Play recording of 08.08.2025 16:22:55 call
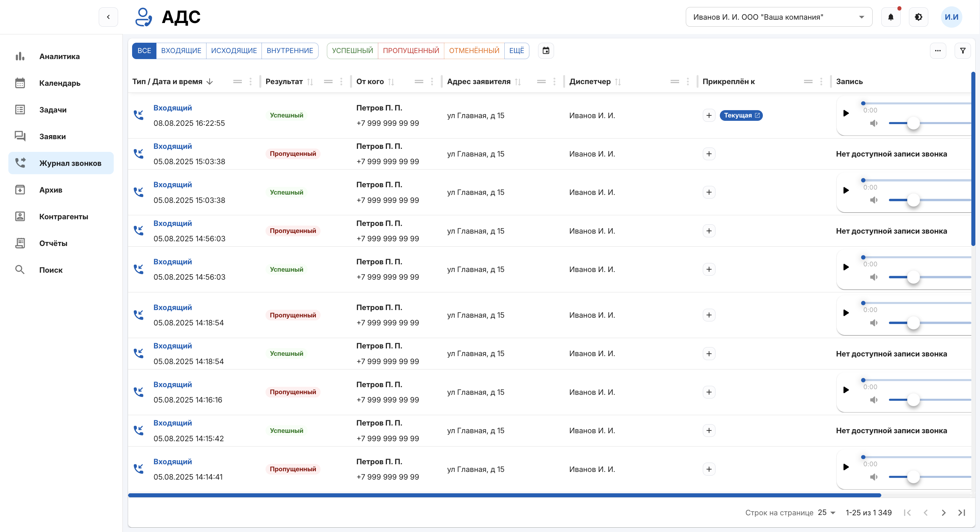This screenshot has width=980, height=532. coord(846,113)
